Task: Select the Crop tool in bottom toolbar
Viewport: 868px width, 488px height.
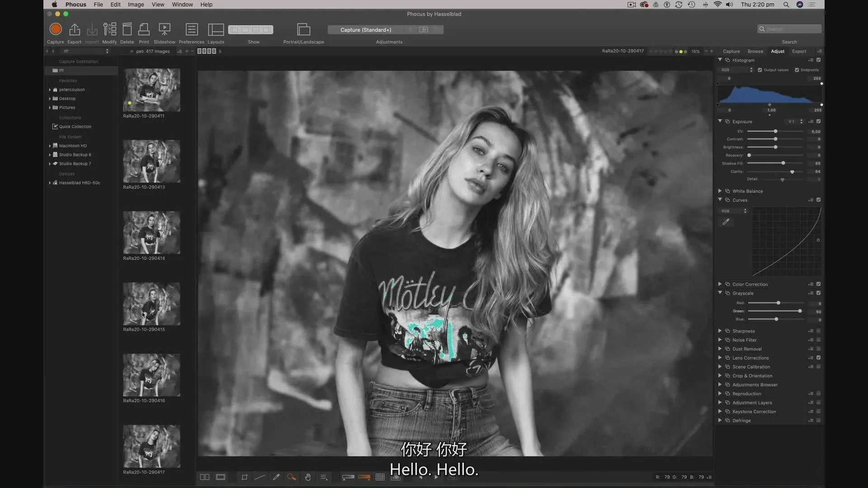Action: (x=245, y=477)
